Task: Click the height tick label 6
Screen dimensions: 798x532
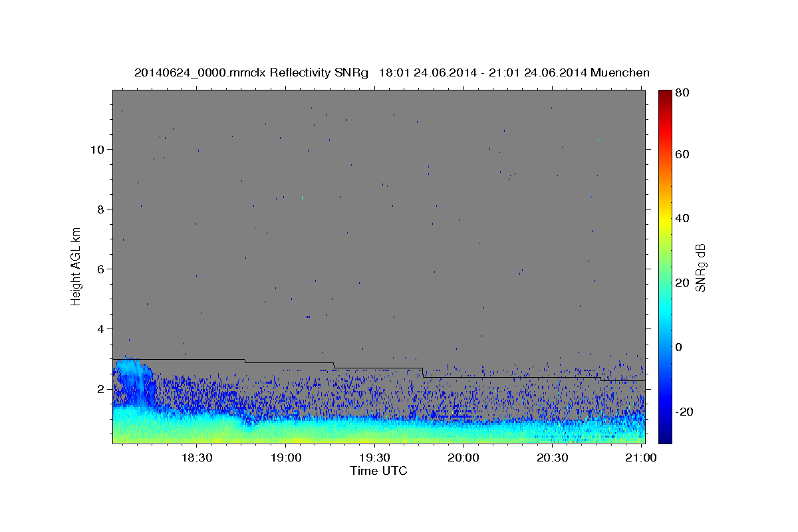Action: pos(100,269)
